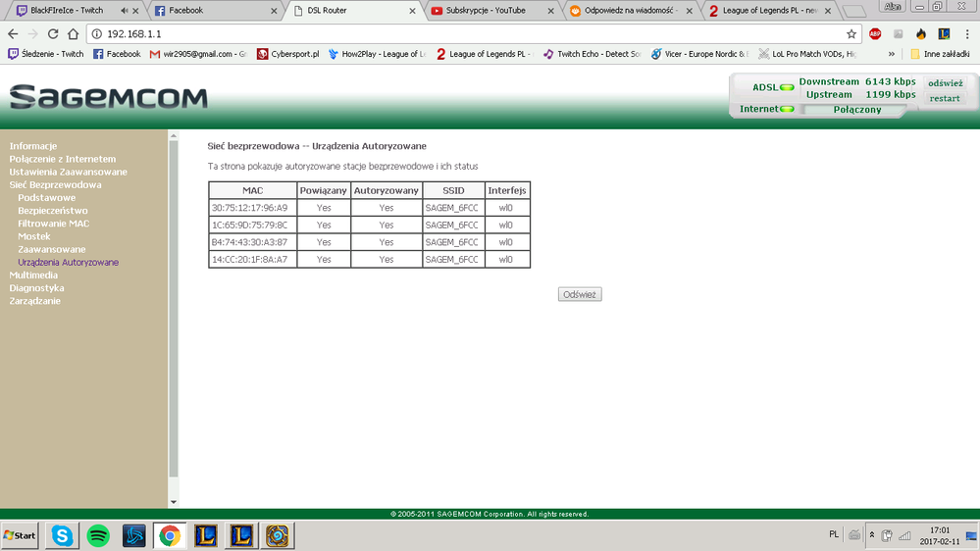The height and width of the screenshot is (551, 980).
Task: Bookmark this page with the star icon
Action: tap(851, 33)
